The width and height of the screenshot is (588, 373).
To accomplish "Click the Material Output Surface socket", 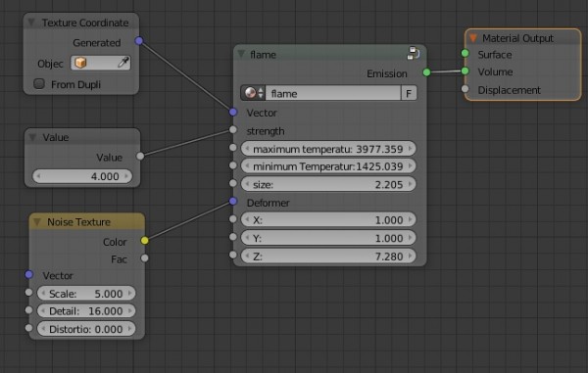I will [465, 53].
